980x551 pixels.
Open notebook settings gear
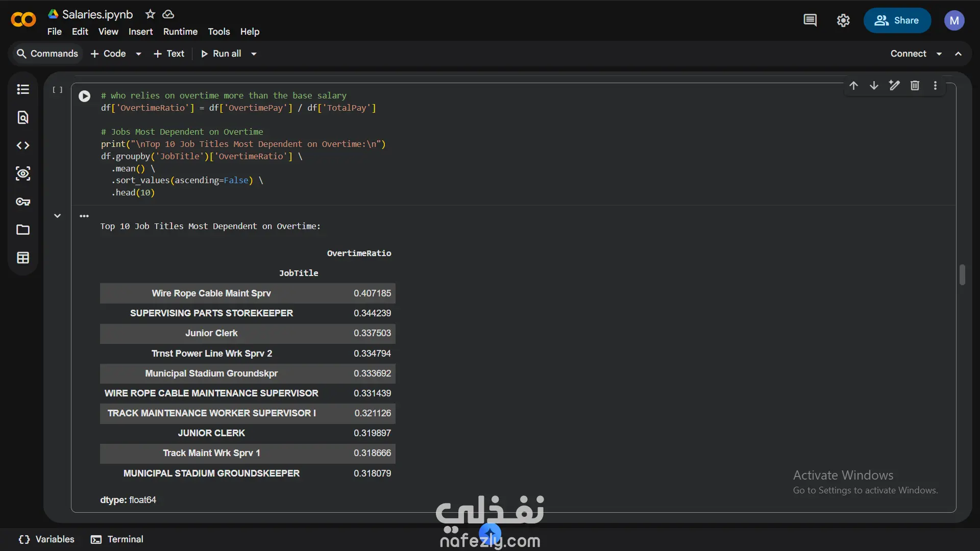tap(843, 20)
